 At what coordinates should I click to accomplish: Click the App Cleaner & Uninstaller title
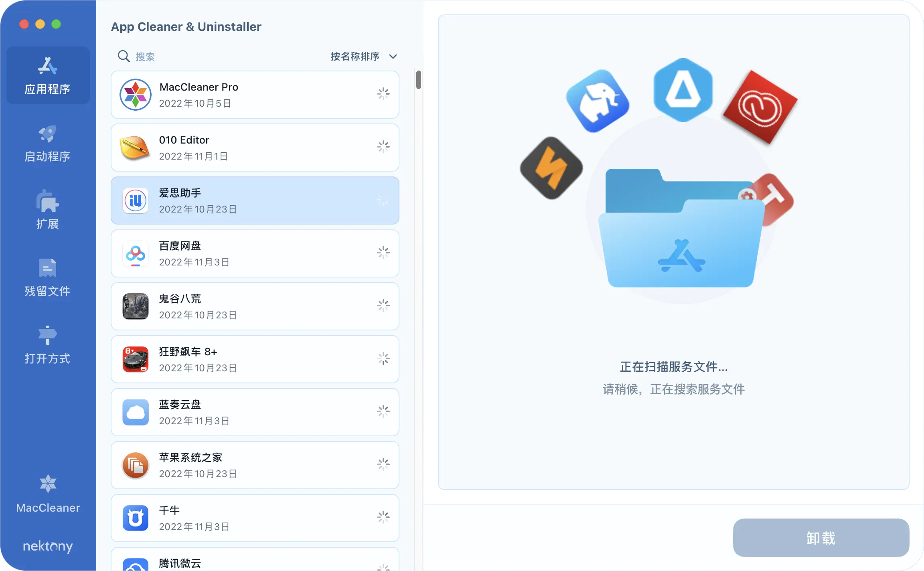pos(186,27)
